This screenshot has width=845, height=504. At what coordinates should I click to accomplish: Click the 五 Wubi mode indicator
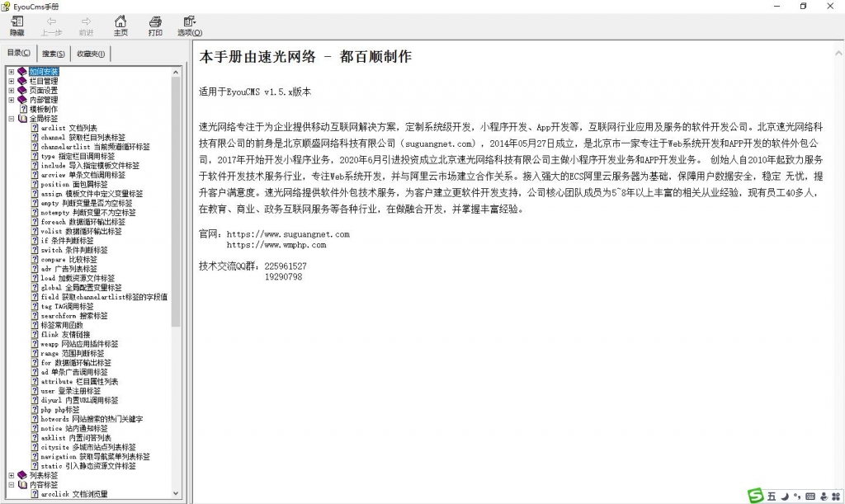click(772, 497)
